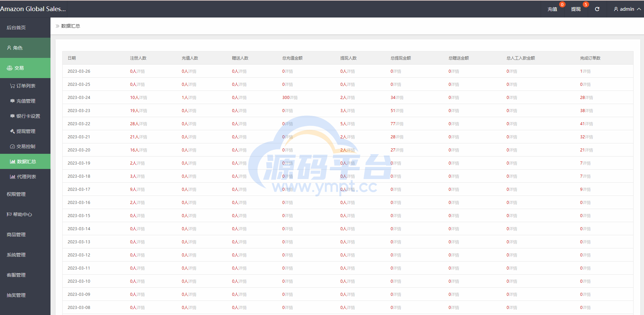
Task: Open 注册人数 详情 for 2023-03-17
Action: 141,189
